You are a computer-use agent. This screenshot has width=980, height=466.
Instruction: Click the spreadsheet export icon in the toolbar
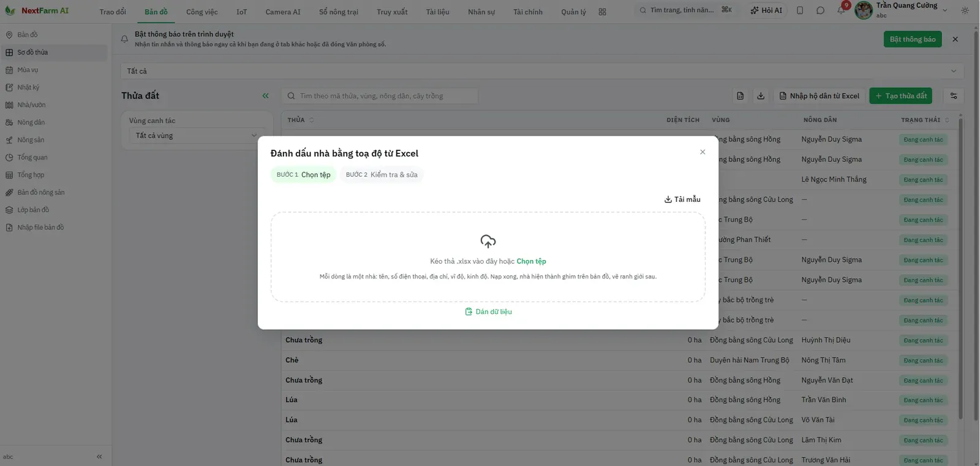(x=741, y=96)
